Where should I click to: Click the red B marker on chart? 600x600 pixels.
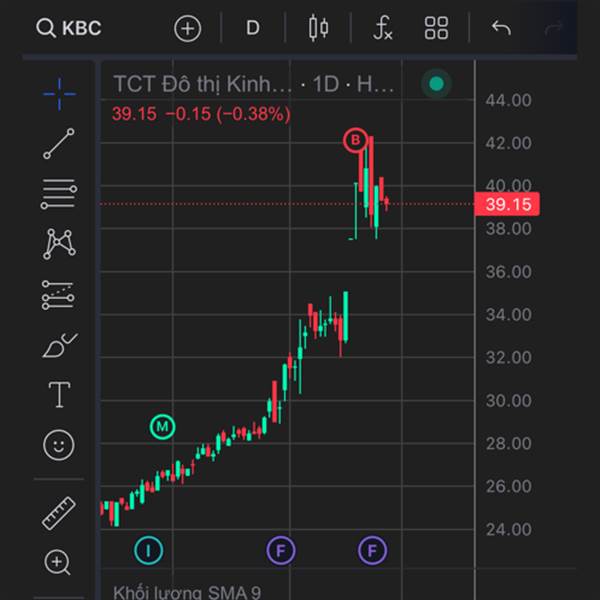(355, 140)
